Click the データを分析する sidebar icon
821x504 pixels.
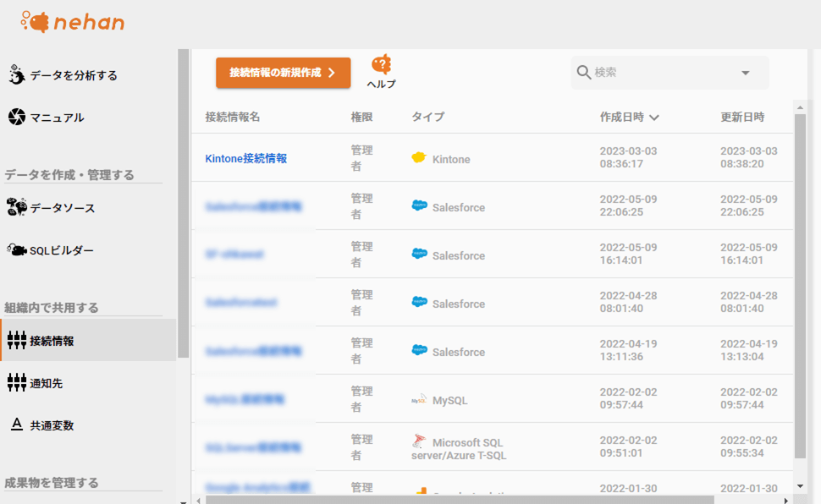(16, 75)
